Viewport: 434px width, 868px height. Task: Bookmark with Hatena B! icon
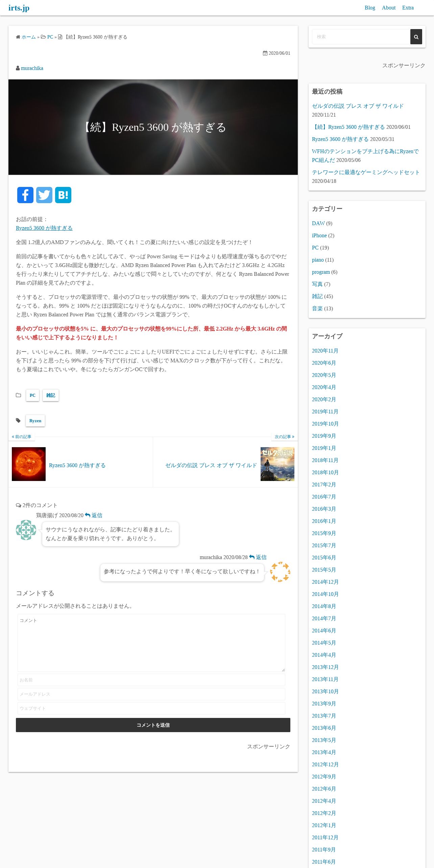pos(63,195)
